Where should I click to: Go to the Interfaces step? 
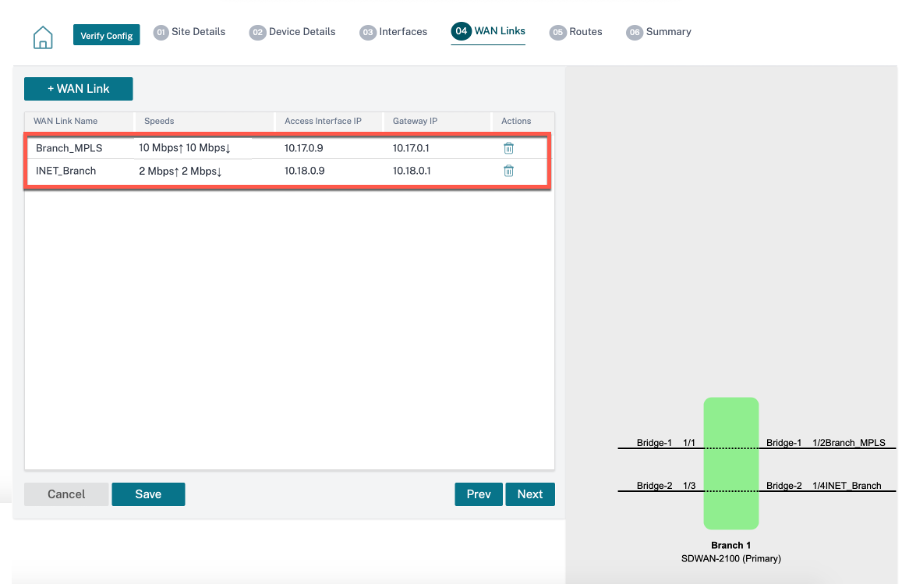point(393,32)
